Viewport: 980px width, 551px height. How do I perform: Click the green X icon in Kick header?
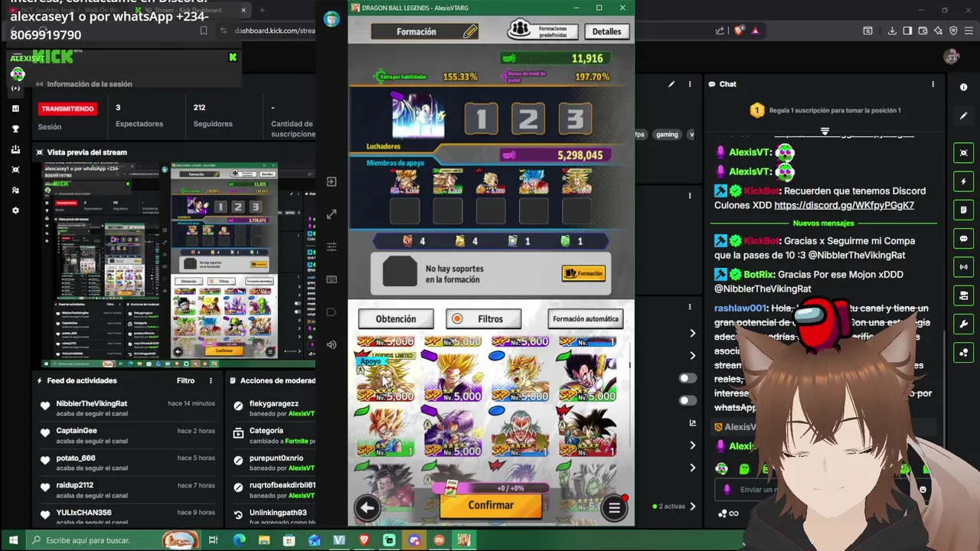tap(233, 57)
